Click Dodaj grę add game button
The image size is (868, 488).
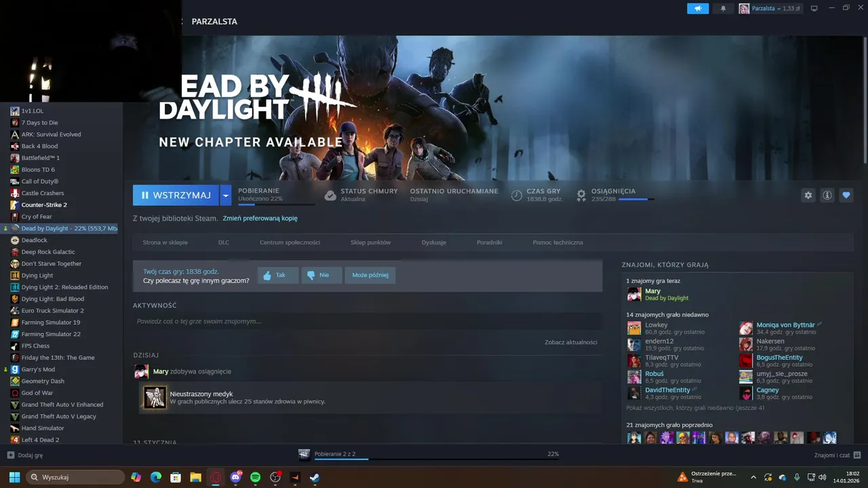[25, 455]
